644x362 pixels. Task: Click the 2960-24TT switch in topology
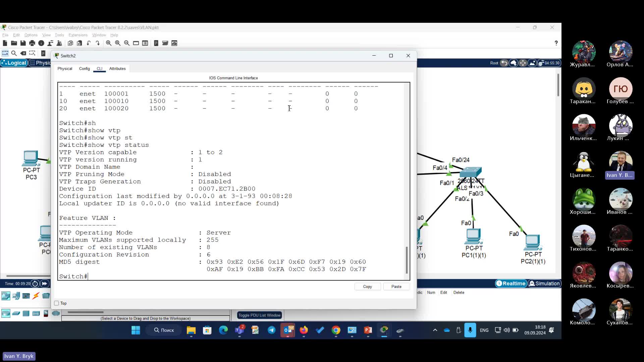click(x=471, y=172)
